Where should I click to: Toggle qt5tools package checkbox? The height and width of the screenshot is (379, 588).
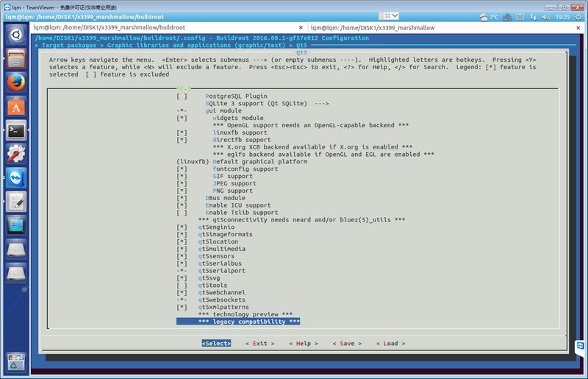(214, 286)
